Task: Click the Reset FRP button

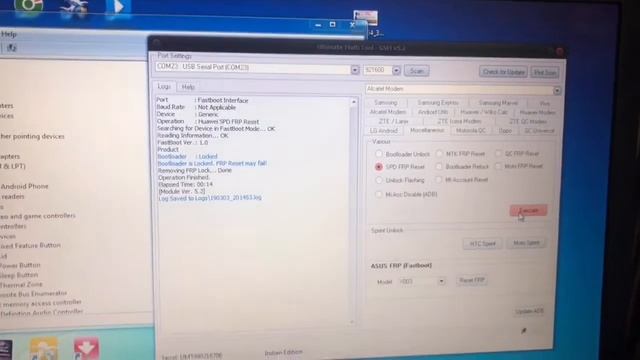Action: click(x=471, y=280)
